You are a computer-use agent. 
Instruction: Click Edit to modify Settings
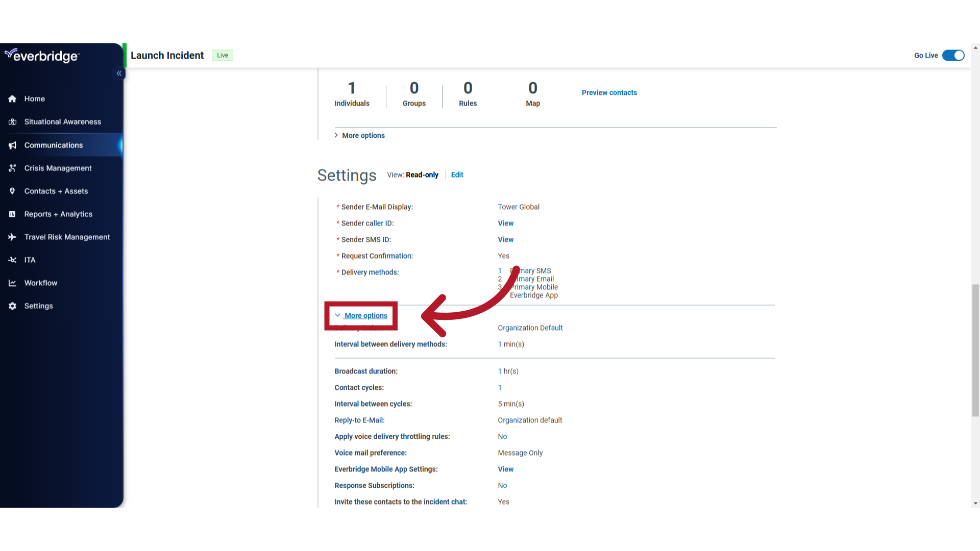click(x=457, y=174)
